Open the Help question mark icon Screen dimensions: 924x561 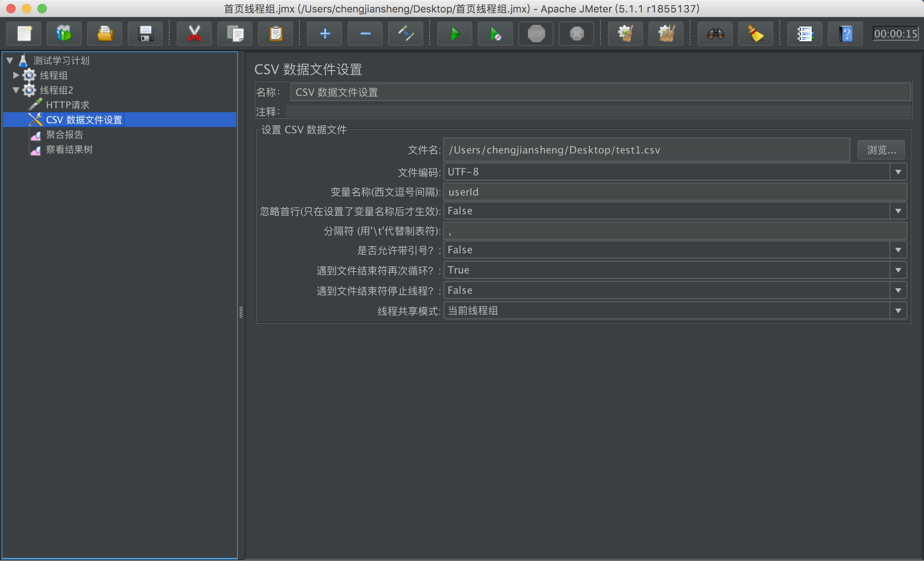coord(845,34)
